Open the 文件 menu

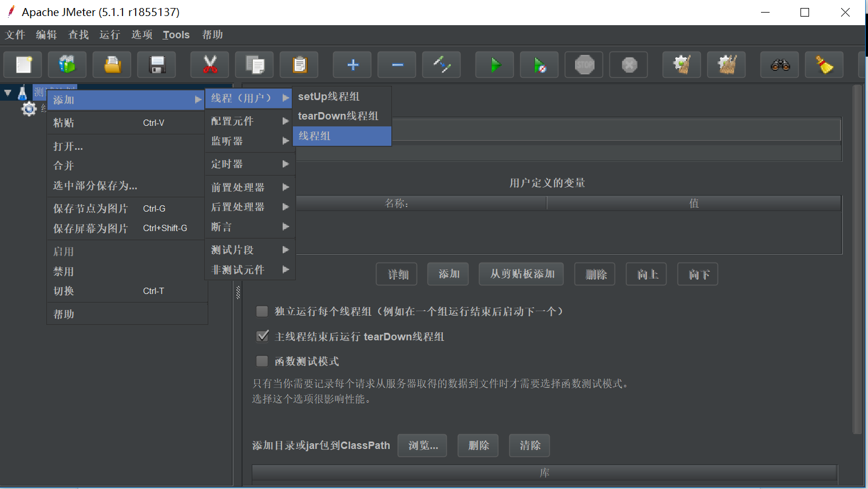(x=15, y=35)
